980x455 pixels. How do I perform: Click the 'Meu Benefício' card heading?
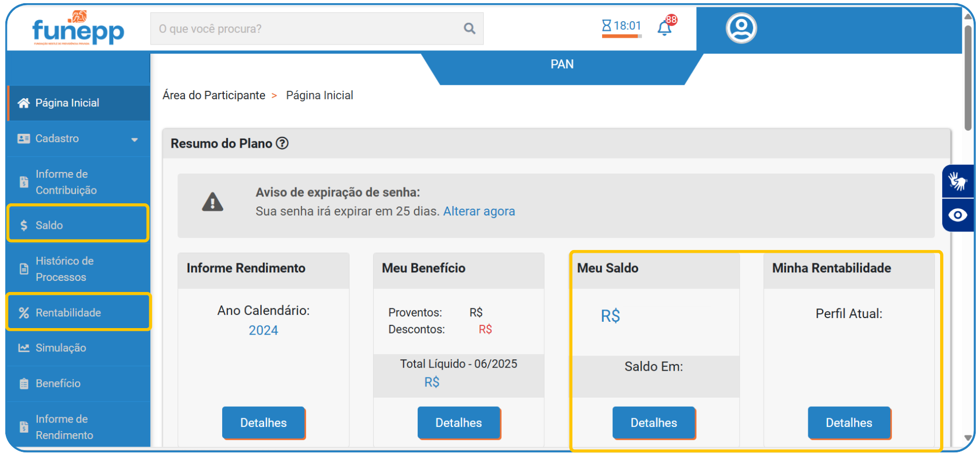(x=424, y=268)
